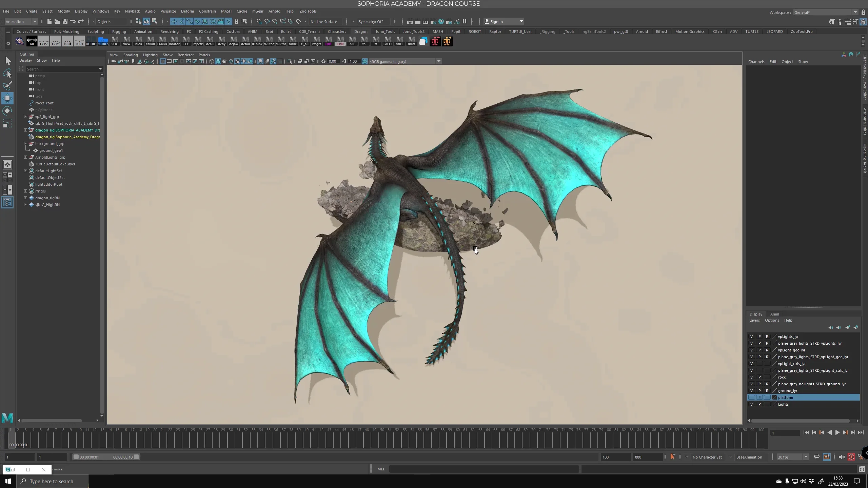Screen dimensions: 868x488
Task: Toggle audio speaker icon in range bar
Action: coord(841,457)
